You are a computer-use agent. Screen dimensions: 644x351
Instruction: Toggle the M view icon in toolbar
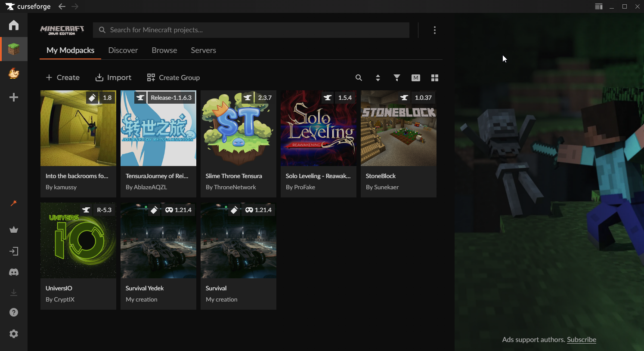(x=416, y=78)
